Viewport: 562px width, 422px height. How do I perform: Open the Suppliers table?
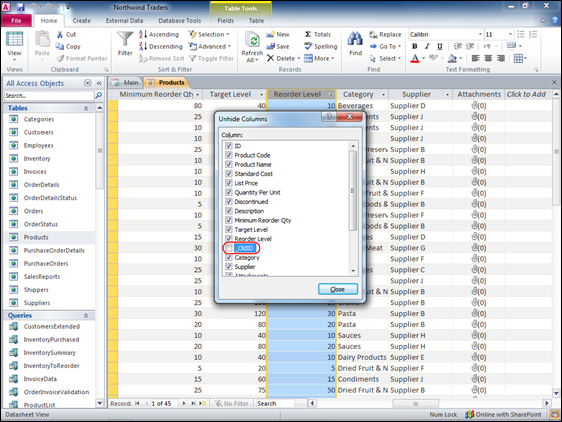pos(37,303)
